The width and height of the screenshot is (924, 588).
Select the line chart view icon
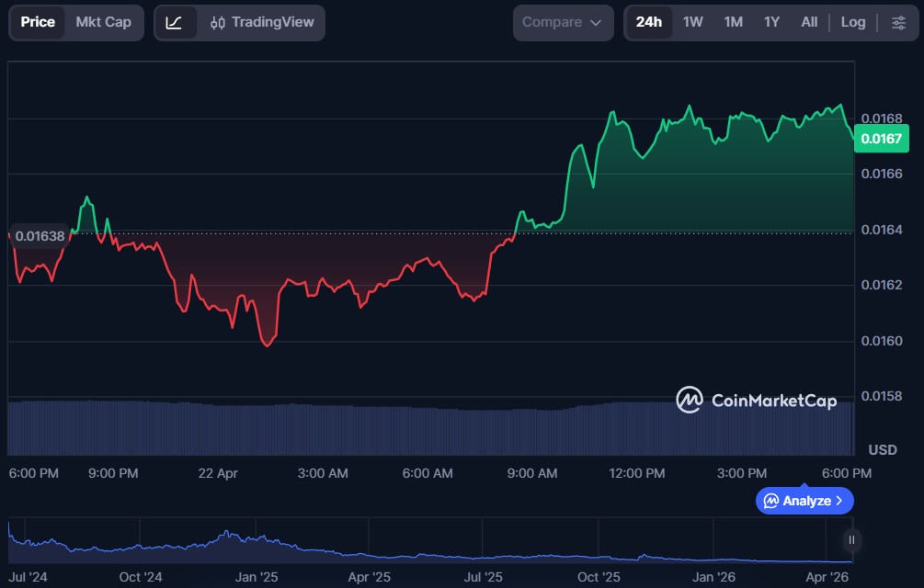[x=174, y=22]
